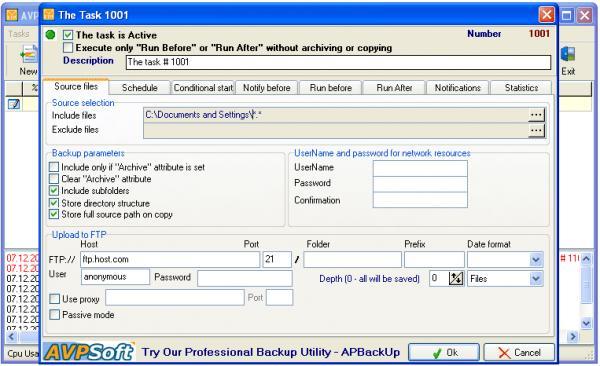Open the Run before tab
Viewport: 600px width, 366px height.
coord(331,88)
